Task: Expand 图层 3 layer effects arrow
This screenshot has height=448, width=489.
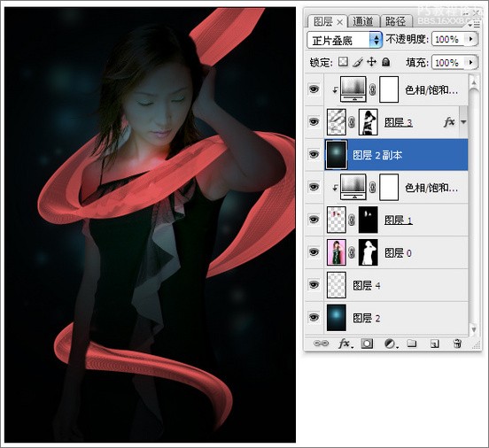Action: pos(463,122)
